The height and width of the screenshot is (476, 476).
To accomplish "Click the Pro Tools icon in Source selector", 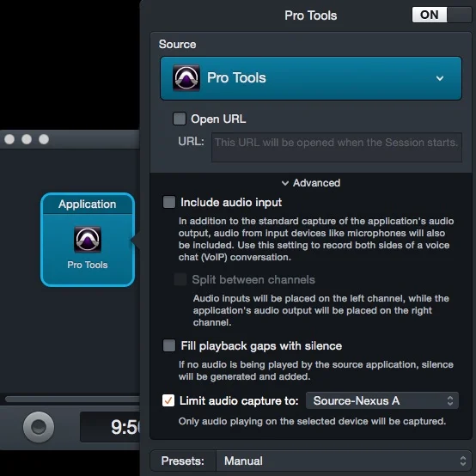I will click(186, 77).
